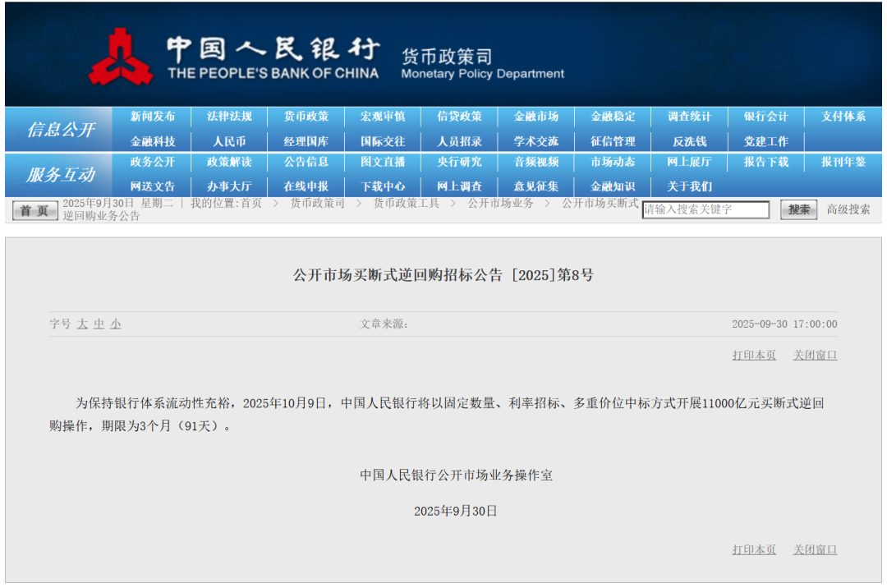This screenshot has width=887, height=588.
Task: Focus the search keyword input field
Action: [x=705, y=209]
